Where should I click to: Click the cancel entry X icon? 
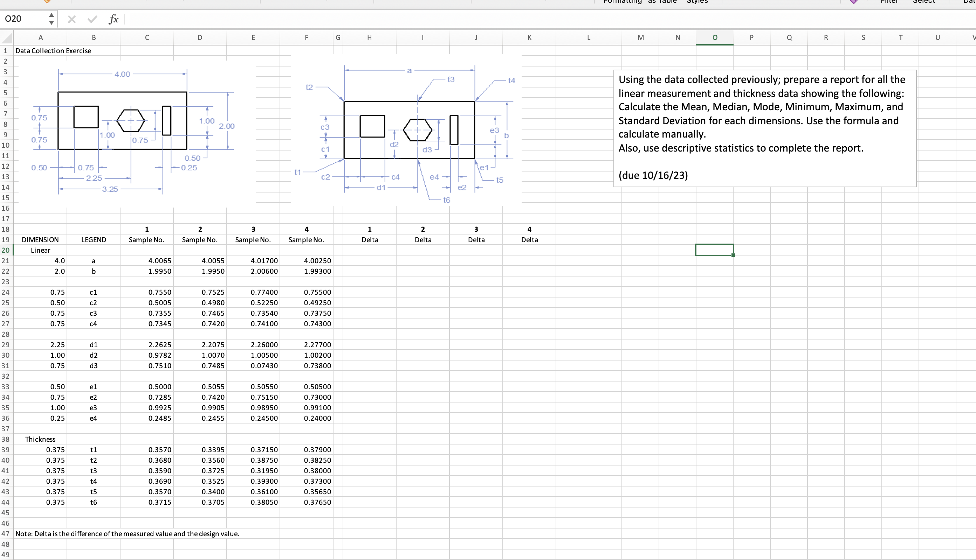tap(71, 19)
